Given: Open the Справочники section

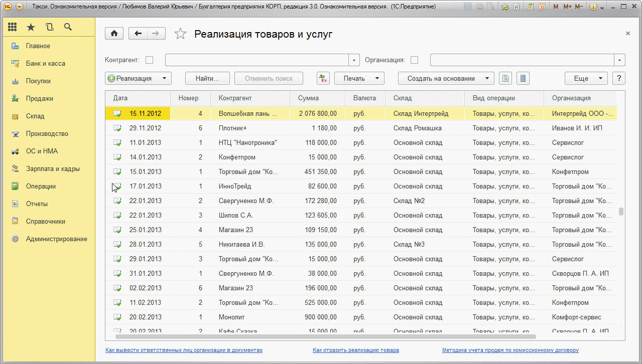Looking at the screenshot, I should (48, 221).
